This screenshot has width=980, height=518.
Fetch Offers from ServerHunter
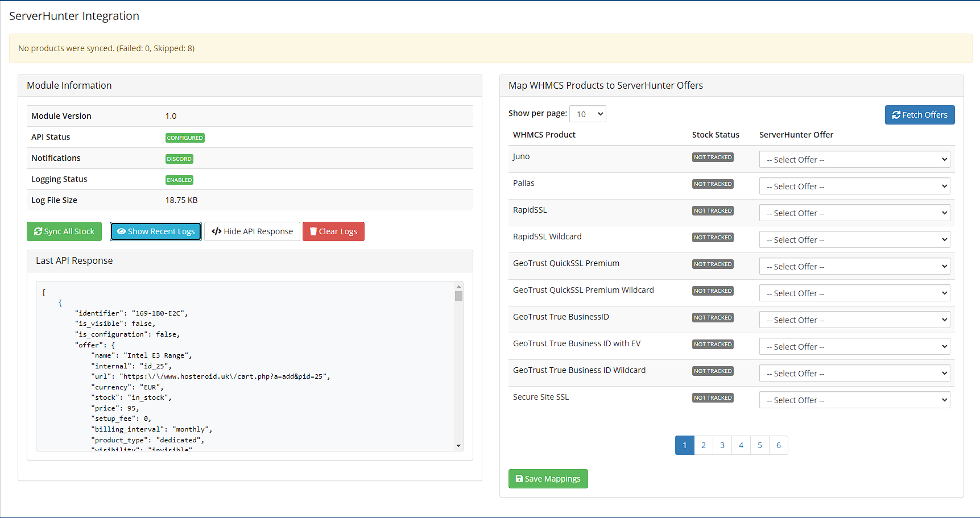920,115
